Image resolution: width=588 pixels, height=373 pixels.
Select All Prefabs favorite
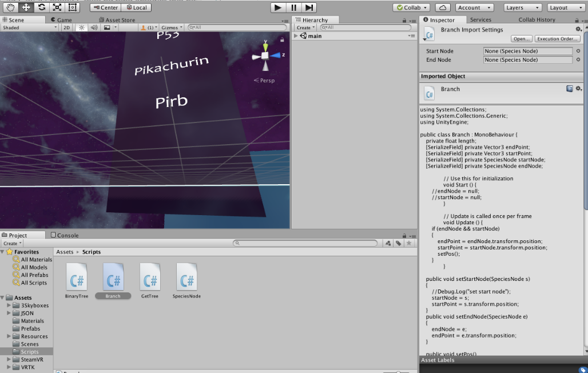30,275
